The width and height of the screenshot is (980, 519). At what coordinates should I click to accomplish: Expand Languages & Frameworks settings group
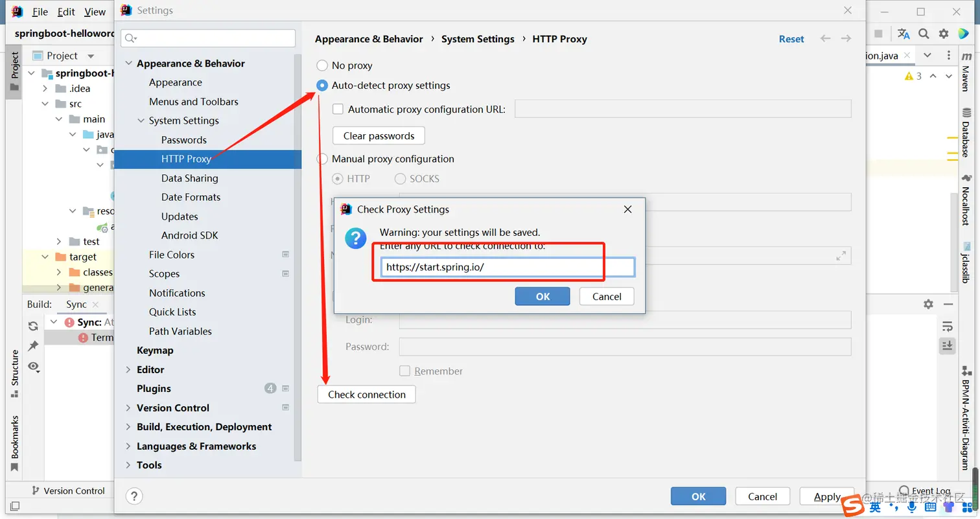coord(128,446)
